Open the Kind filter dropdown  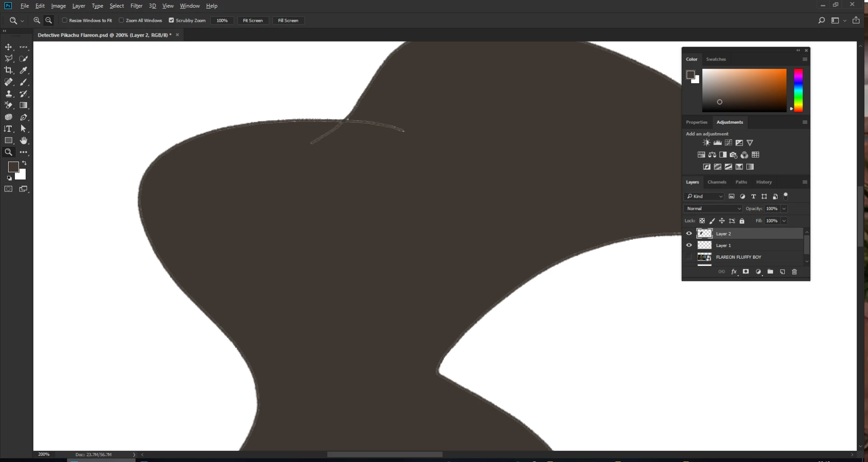coord(704,196)
